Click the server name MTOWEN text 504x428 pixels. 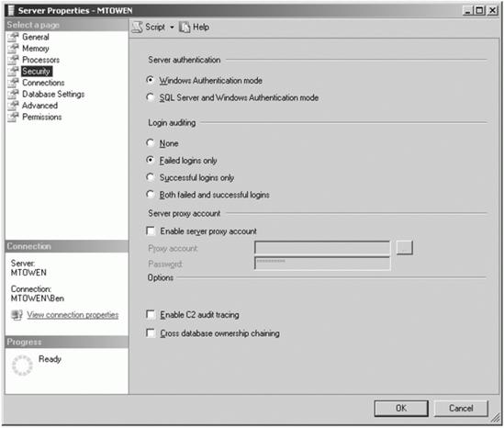pyautogui.click(x=28, y=273)
